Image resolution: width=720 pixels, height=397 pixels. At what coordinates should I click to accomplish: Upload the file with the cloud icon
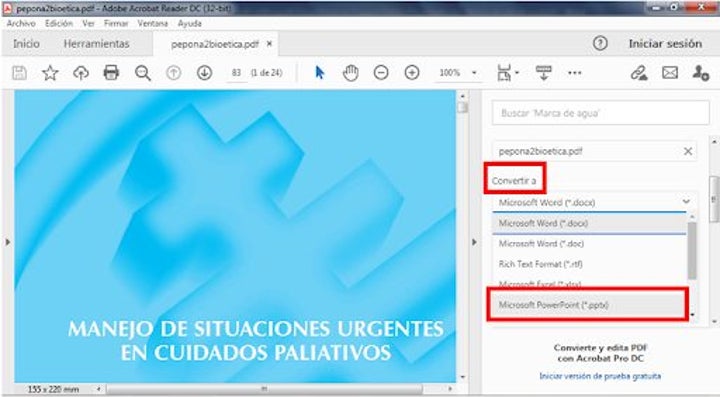pos(81,73)
